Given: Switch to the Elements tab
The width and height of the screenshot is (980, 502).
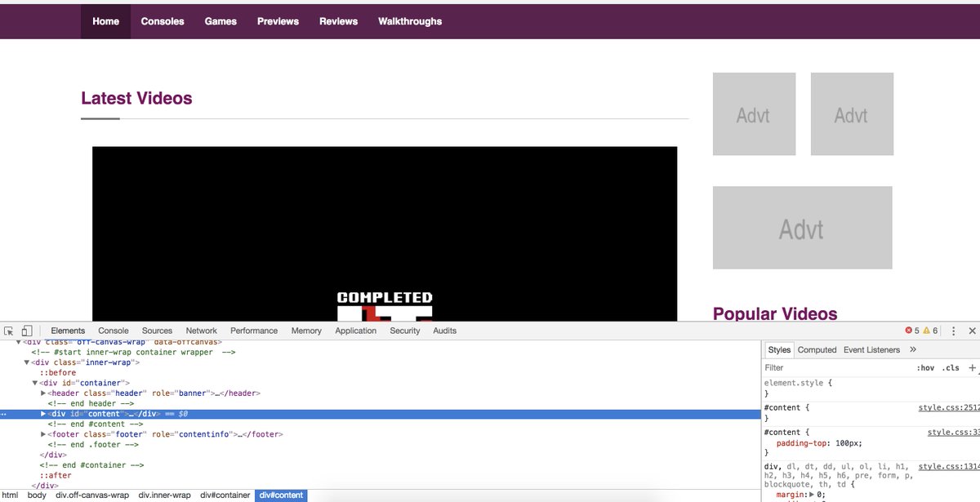Looking at the screenshot, I should 68,331.
